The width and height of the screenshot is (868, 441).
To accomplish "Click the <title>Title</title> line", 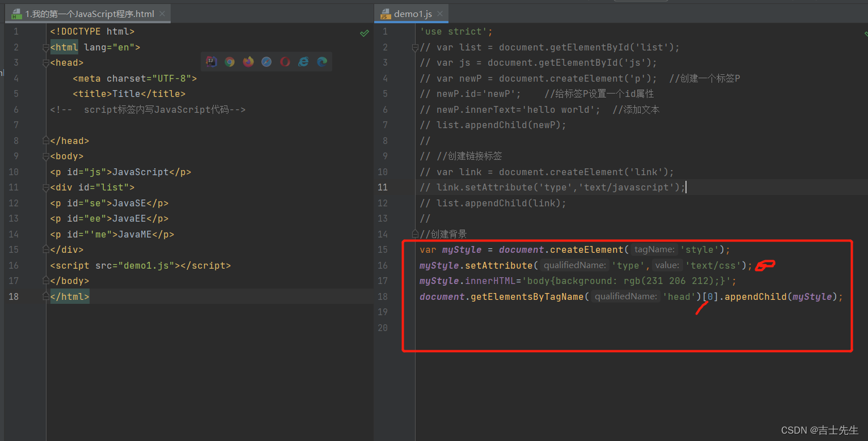I will [x=129, y=94].
